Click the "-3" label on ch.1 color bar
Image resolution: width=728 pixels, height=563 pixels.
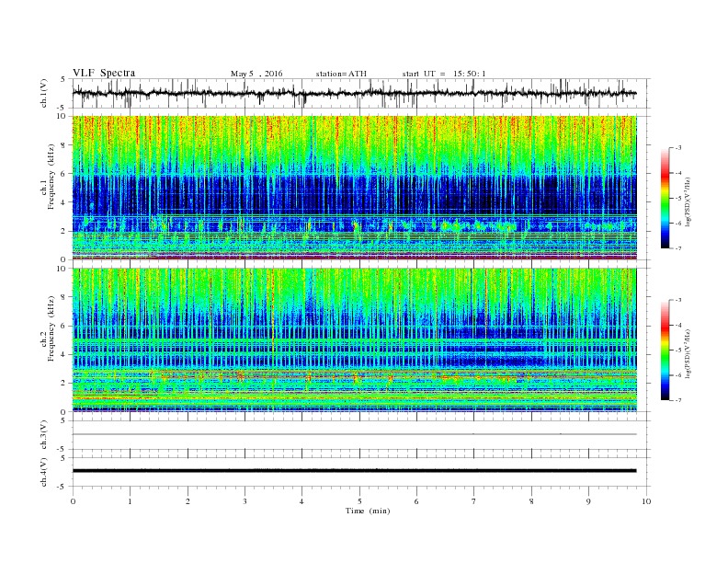[677, 148]
